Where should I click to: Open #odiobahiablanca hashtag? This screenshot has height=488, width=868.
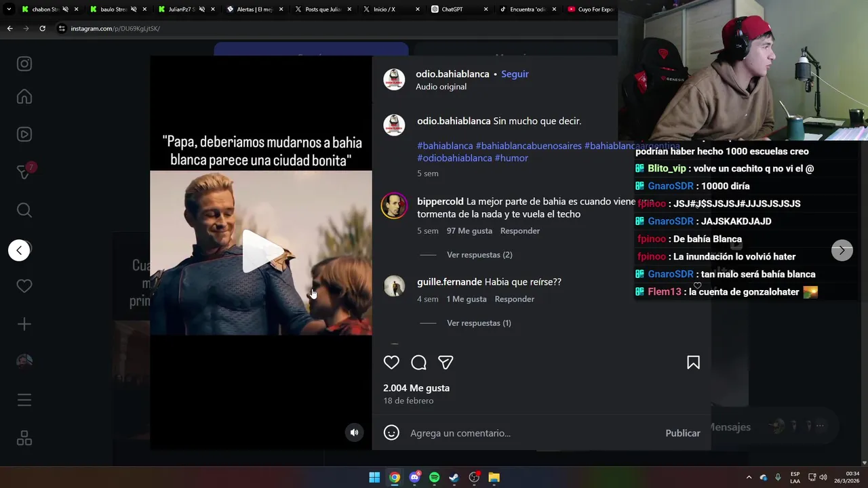(454, 158)
